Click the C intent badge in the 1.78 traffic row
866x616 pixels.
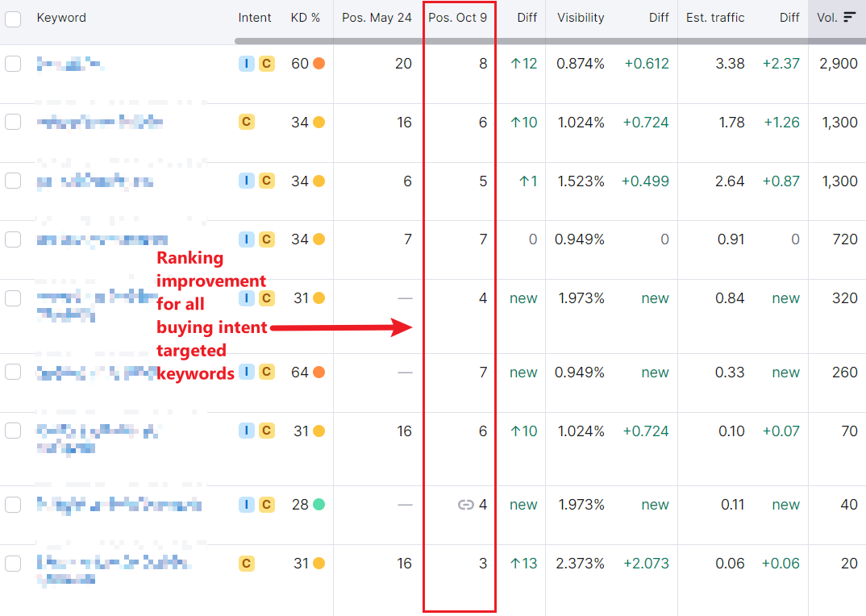pyautogui.click(x=246, y=122)
